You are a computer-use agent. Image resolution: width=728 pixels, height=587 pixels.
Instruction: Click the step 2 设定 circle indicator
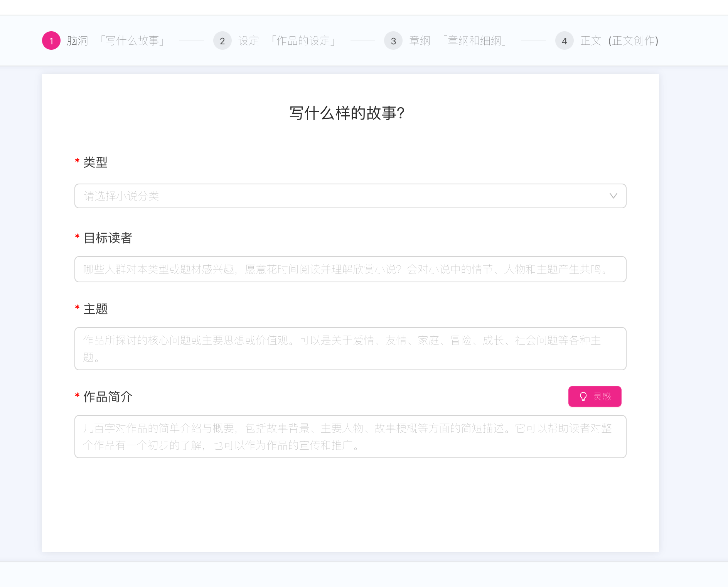click(222, 40)
